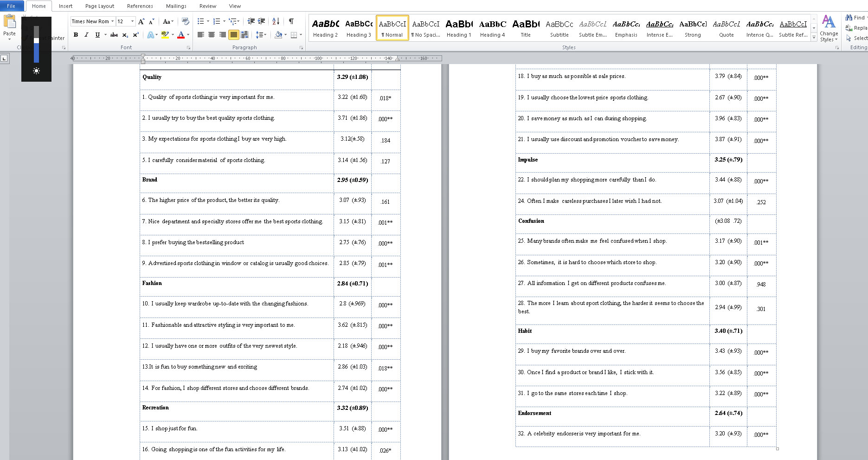Toggle Italic formatting
The image size is (868, 460).
[x=86, y=35]
